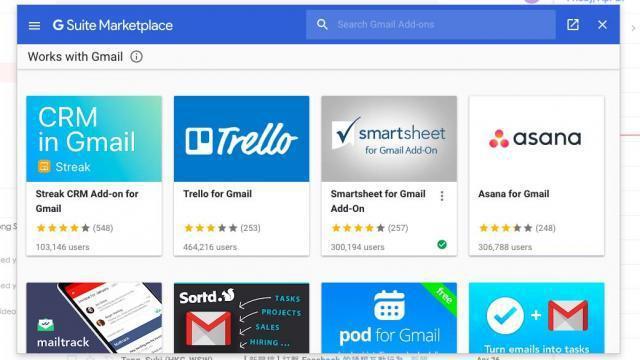Viewport: 640px width, 360px height.
Task: Open the hamburger navigation menu
Action: (x=34, y=25)
